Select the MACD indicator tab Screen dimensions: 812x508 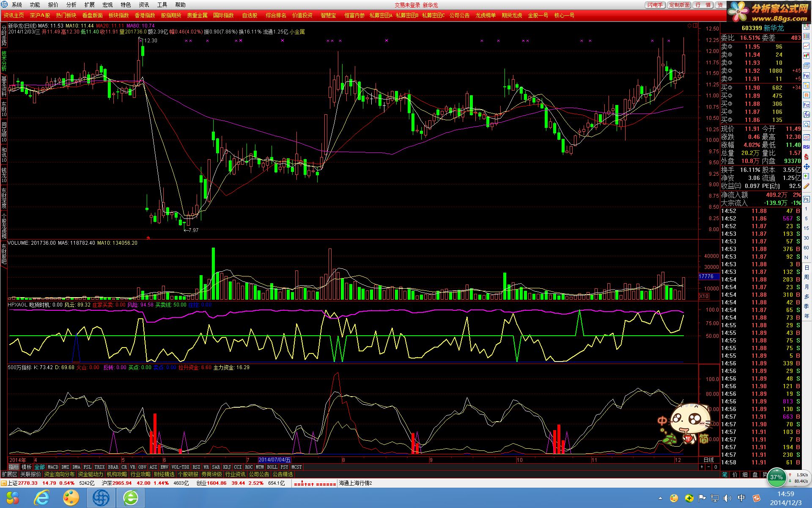point(53,467)
